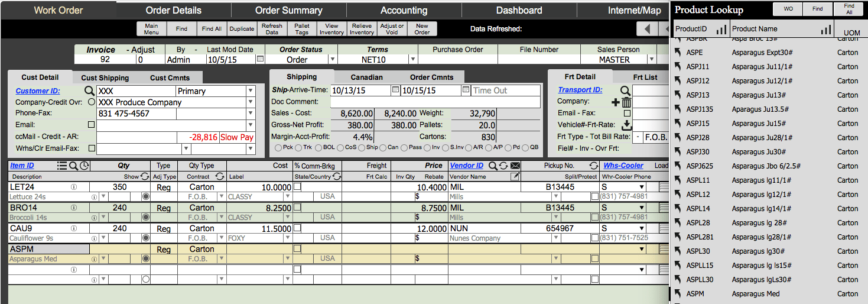Open Order Status dropdown

tap(332, 59)
